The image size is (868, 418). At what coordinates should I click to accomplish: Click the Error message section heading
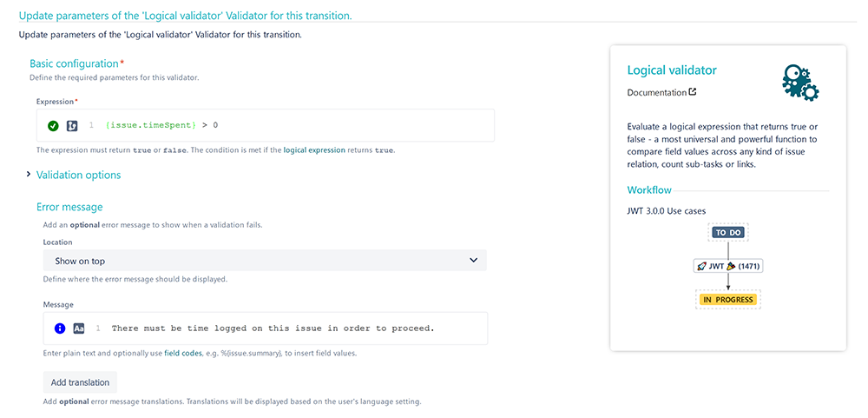click(69, 208)
